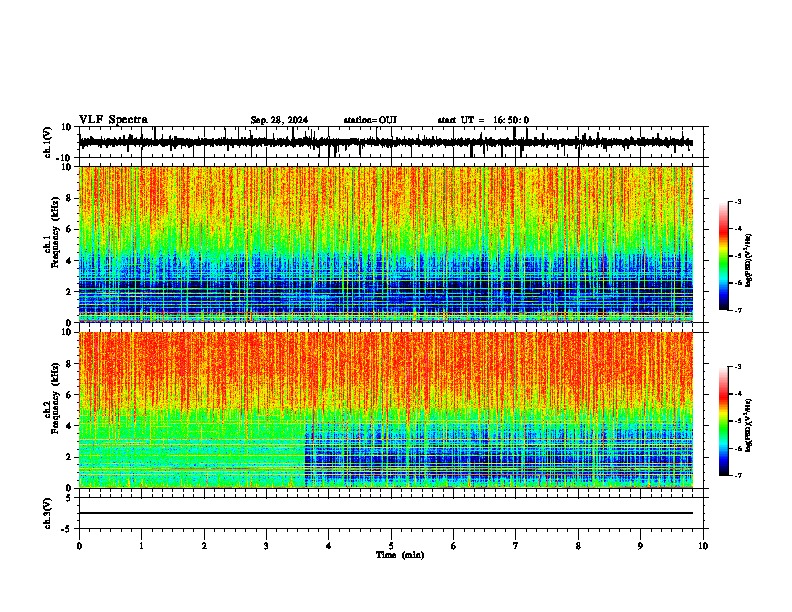Click the ch.2 log PSD color bar

723,421
